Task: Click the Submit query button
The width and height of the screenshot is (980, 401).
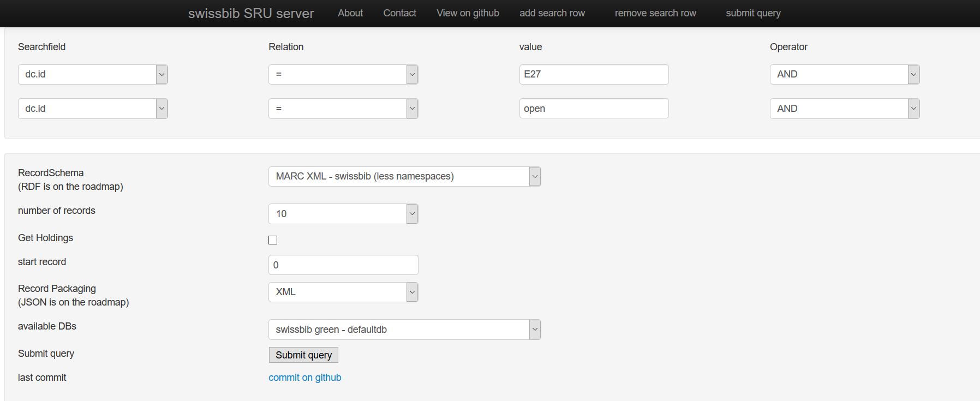Action: click(x=303, y=355)
